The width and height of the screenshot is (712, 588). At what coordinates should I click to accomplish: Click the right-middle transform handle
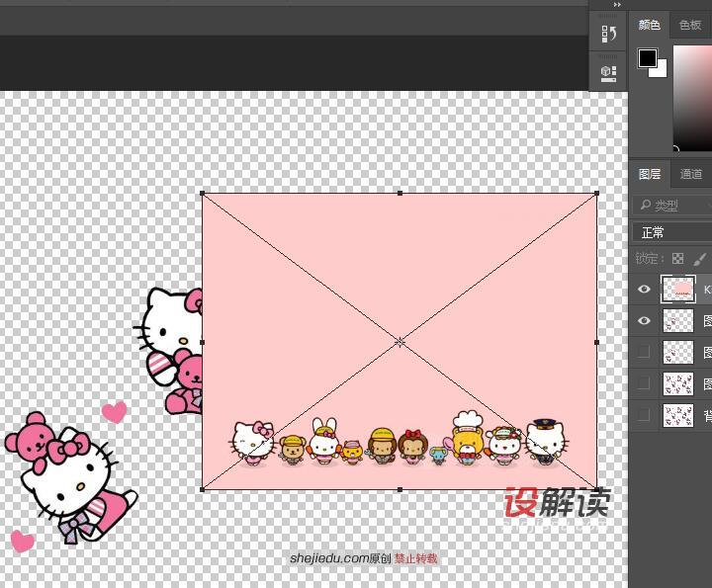(596, 342)
